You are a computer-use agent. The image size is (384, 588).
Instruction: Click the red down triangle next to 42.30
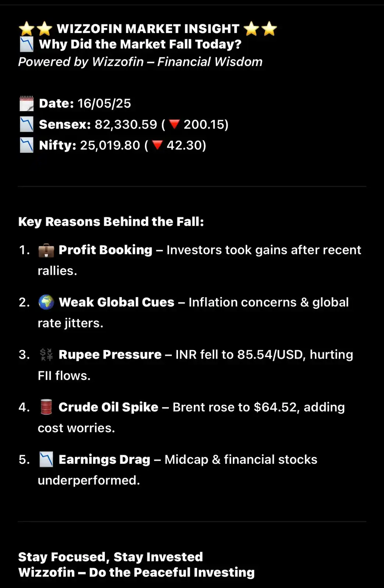point(157,145)
